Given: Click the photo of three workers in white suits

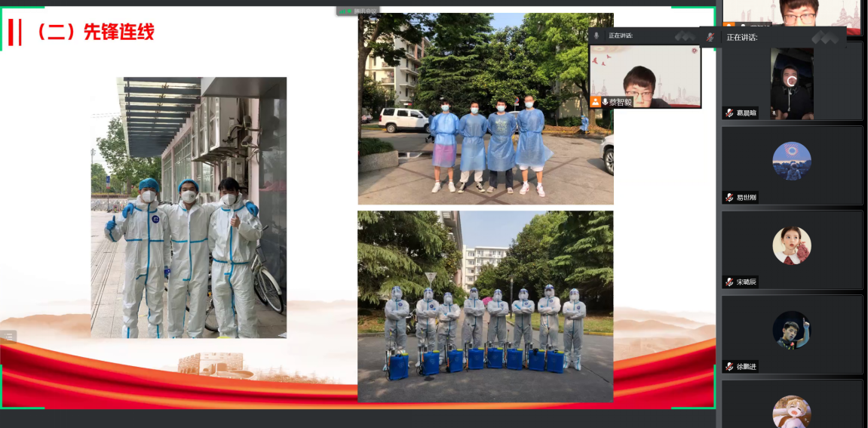Looking at the screenshot, I should pos(189,208).
